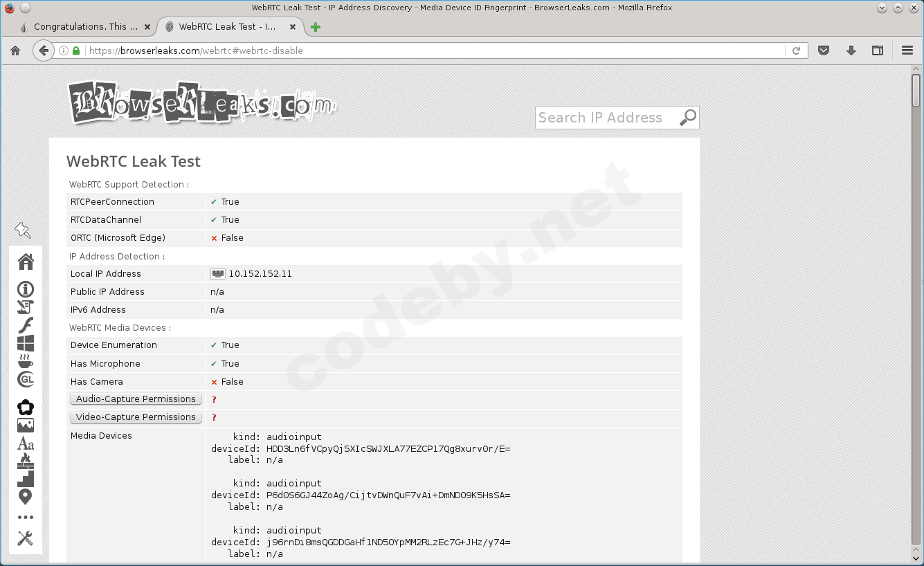Expand the ellipsis for more tests
This screenshot has height=566, width=924.
(x=26, y=516)
